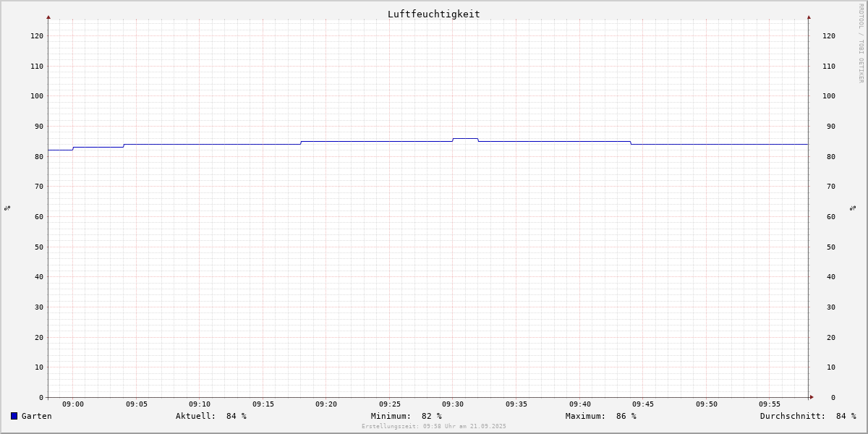Screen dimensions: 868x434
Task: Click the 0 label on the right axis
Action: (833, 398)
